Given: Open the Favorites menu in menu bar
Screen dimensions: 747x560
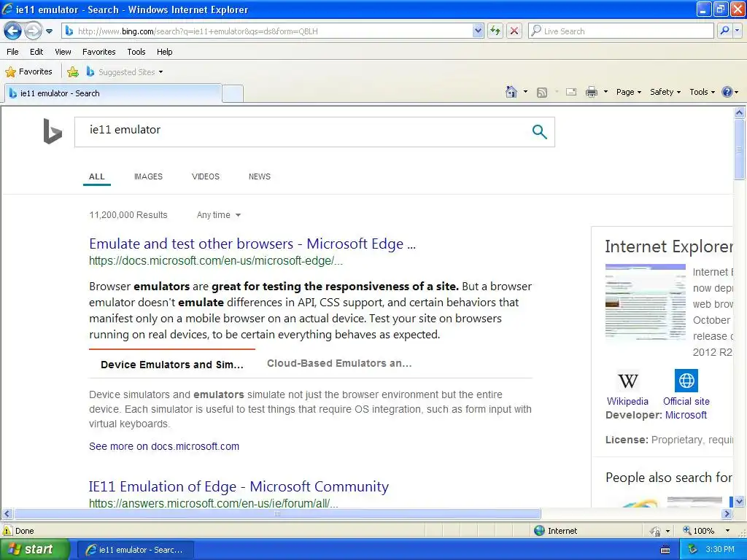Looking at the screenshot, I should [x=98, y=52].
